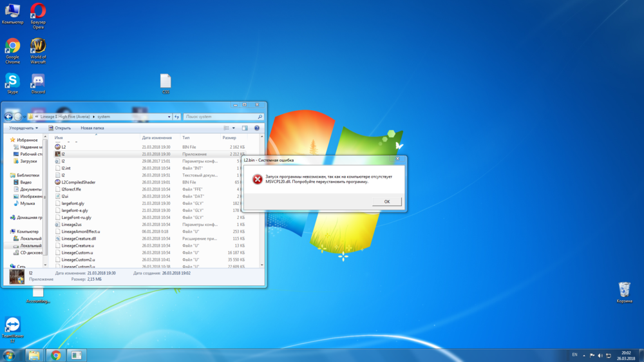Click the Chrome icon in the taskbar

(56, 355)
